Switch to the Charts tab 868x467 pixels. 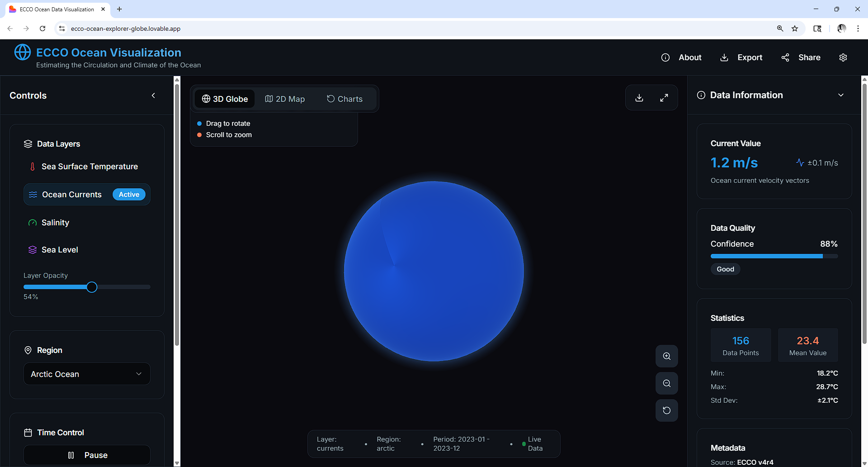[344, 99]
